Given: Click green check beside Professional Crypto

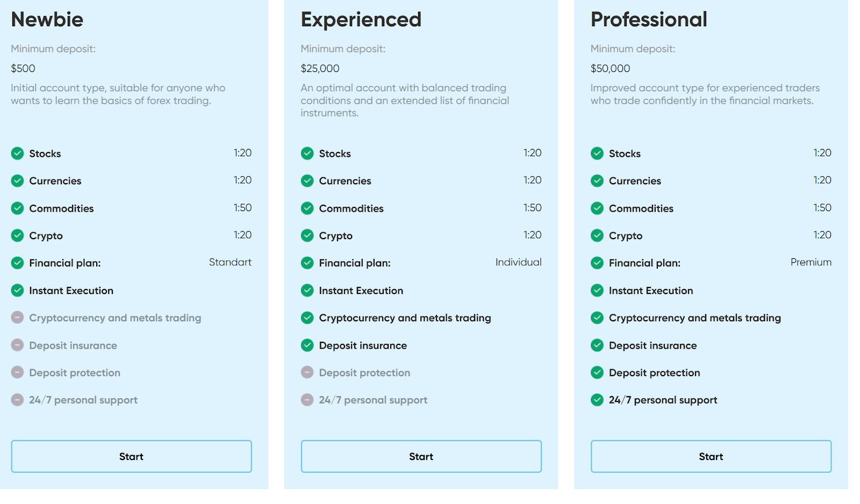Looking at the screenshot, I should (x=597, y=235).
